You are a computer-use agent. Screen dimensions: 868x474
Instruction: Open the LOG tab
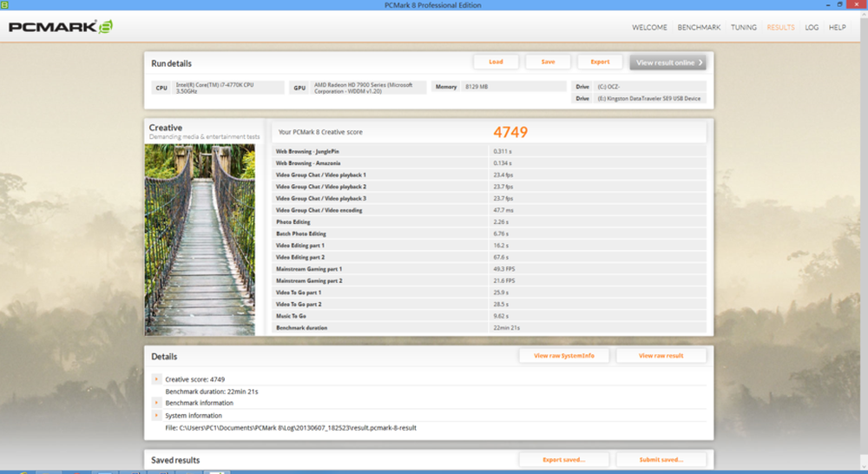tap(812, 27)
